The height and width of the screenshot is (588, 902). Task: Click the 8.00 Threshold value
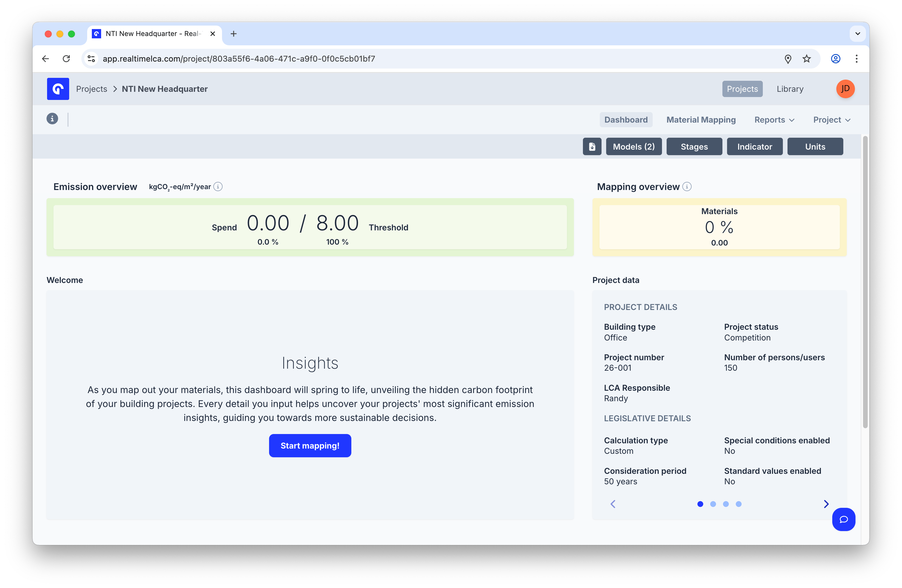click(337, 223)
